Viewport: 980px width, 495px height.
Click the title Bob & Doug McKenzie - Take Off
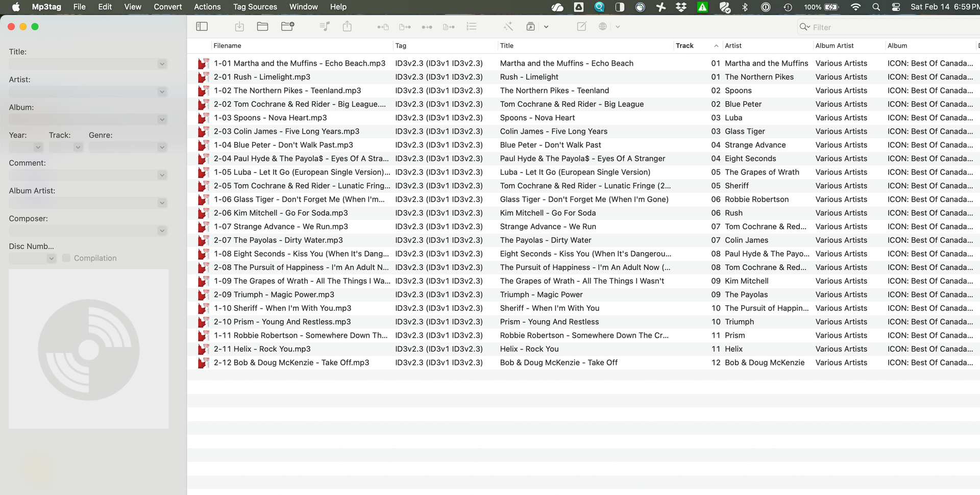click(x=559, y=363)
